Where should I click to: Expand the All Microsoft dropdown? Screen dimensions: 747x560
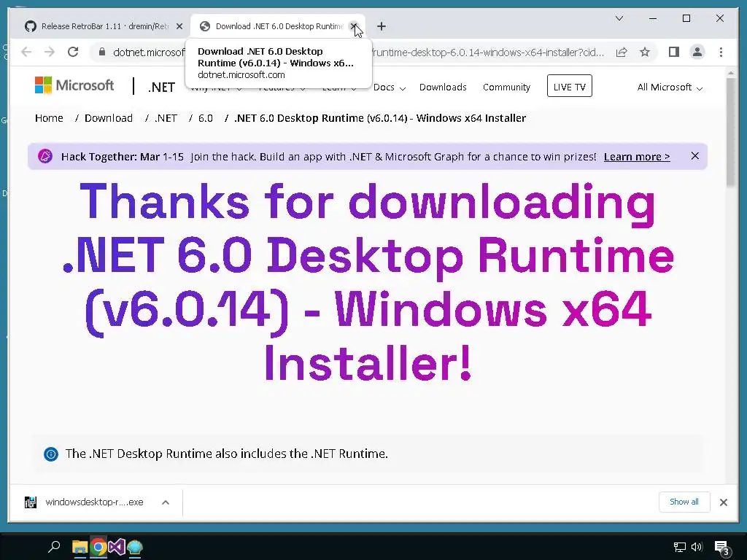[670, 87]
